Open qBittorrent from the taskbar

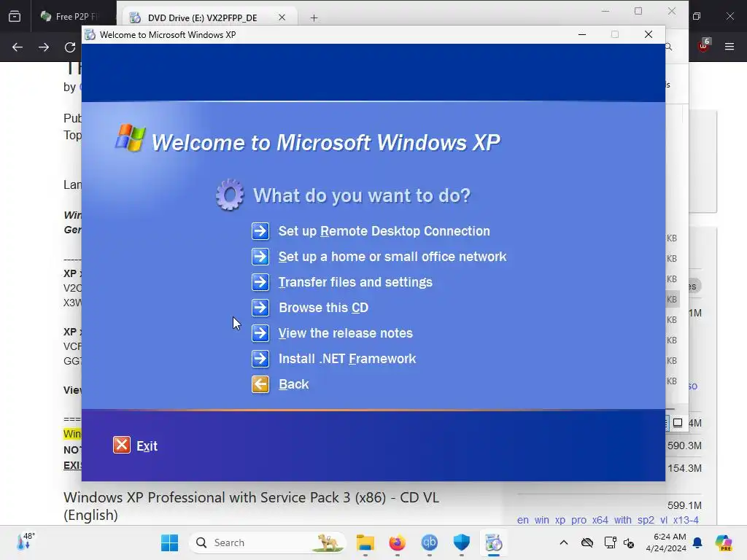(x=429, y=542)
